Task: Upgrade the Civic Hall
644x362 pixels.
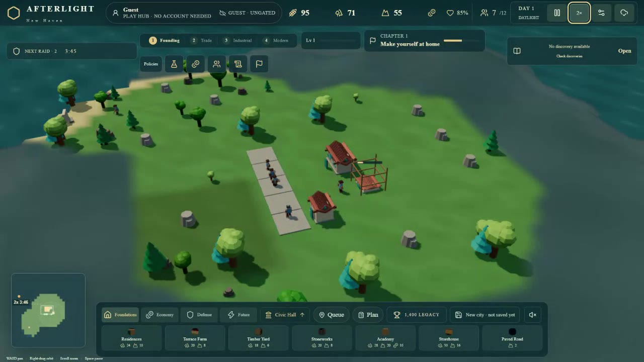Action: 285,315
